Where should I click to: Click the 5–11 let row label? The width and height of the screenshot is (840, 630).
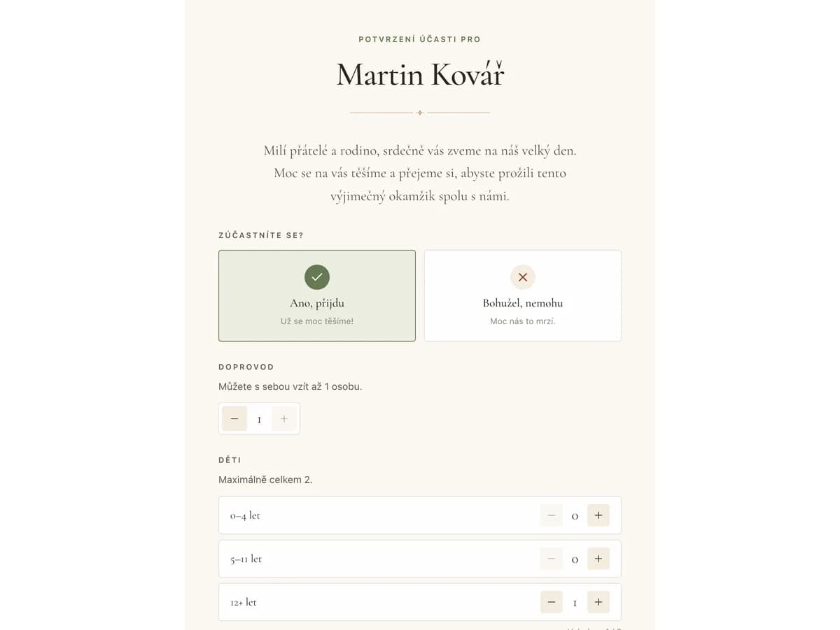click(246, 559)
